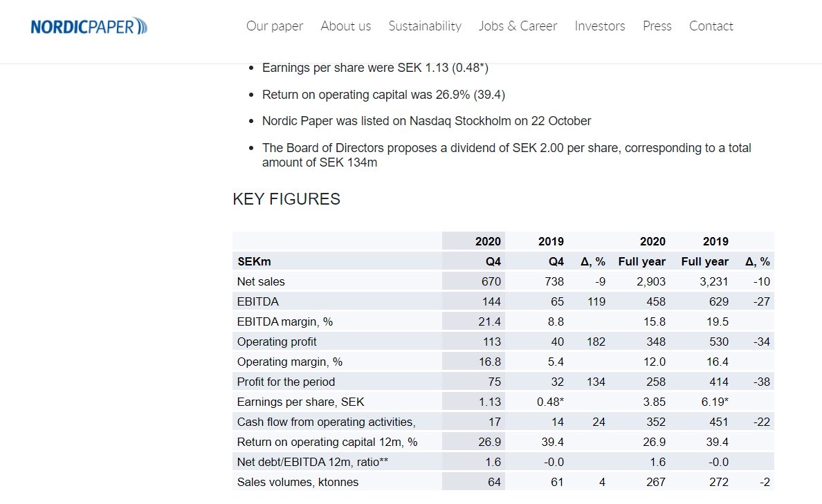
Task: Go to the Sustainability page
Action: pos(425,26)
